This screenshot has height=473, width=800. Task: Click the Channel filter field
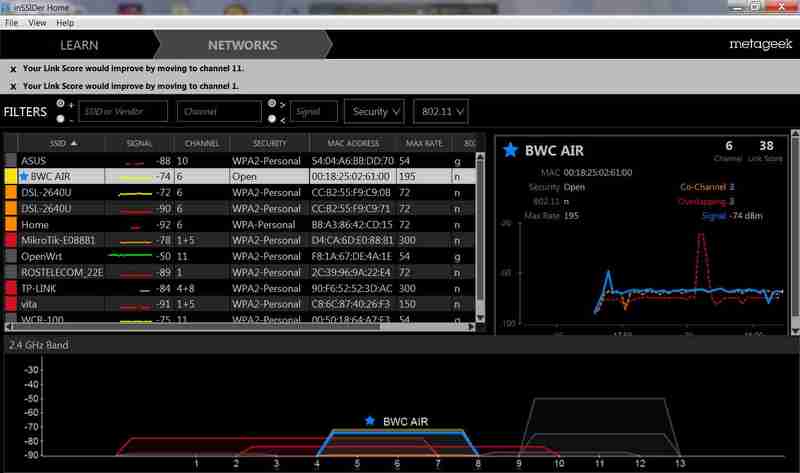click(x=219, y=111)
